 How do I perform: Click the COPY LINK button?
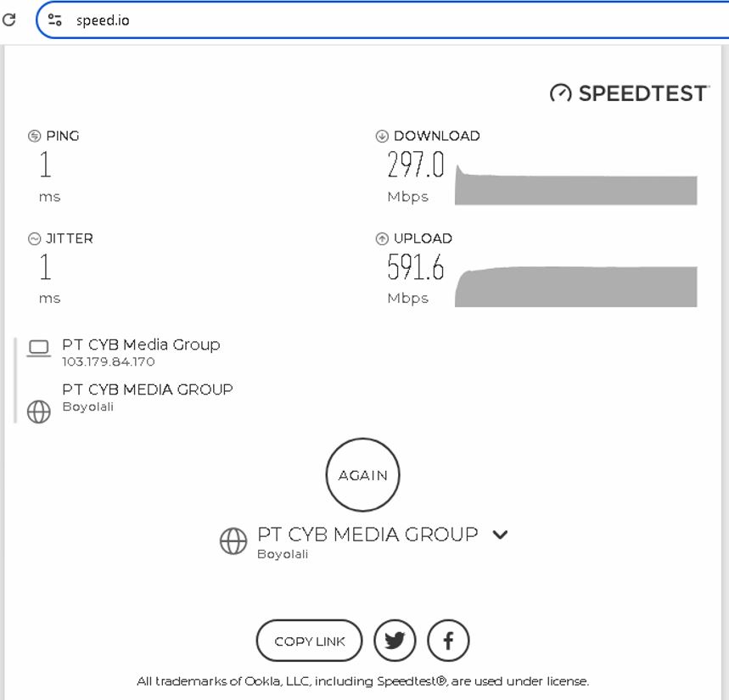point(309,641)
